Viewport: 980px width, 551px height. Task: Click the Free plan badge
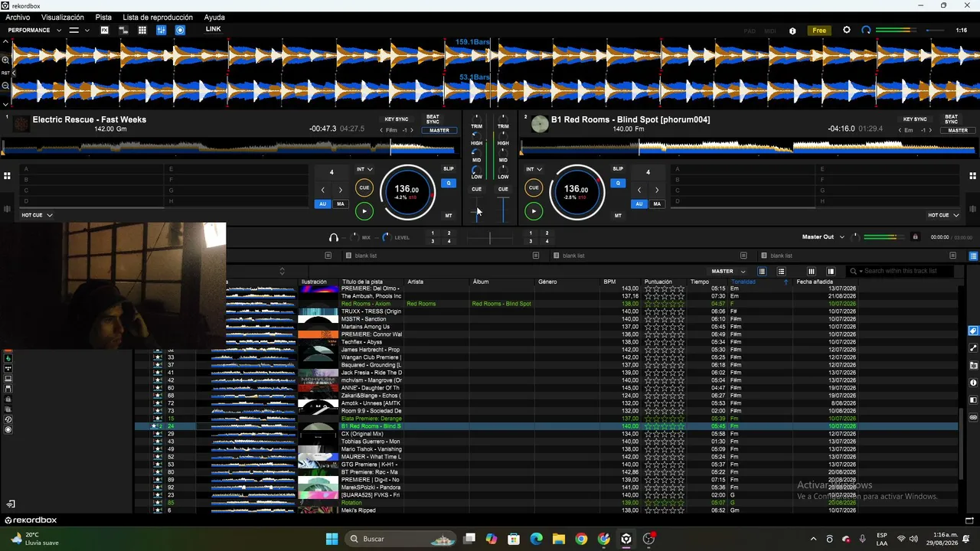[819, 31]
